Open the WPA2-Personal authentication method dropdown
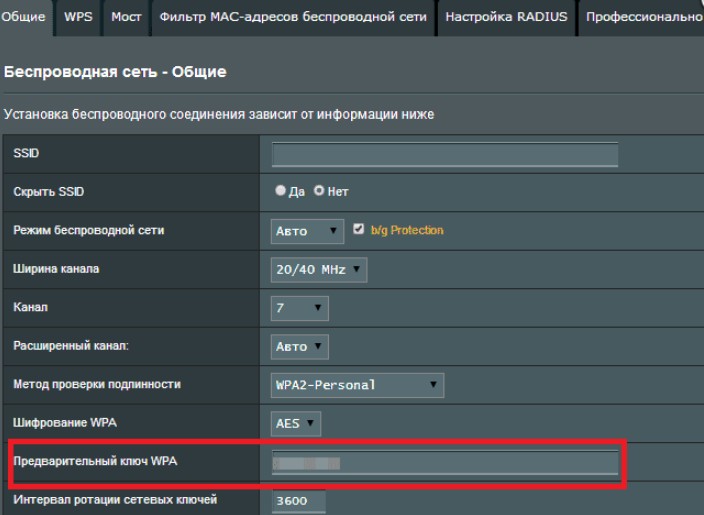The image size is (704, 515). point(357,385)
